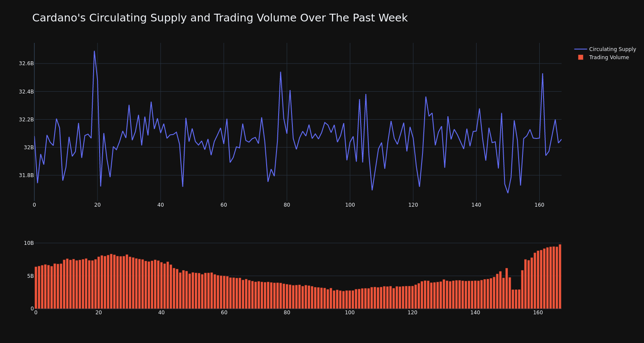Click x-axis tick 160 on supply chart
Screen dimensions: 644x343
(539, 205)
